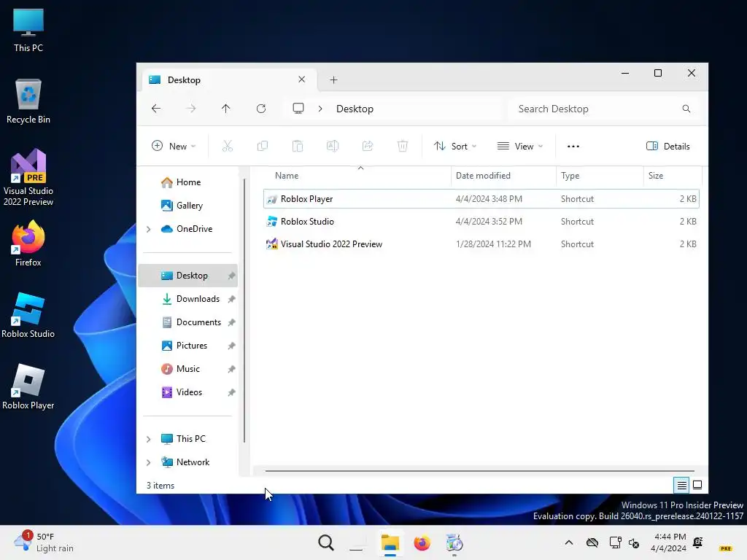Screen dimensions: 747x560
Task: Click Desktop in the address bar
Action: click(x=355, y=109)
